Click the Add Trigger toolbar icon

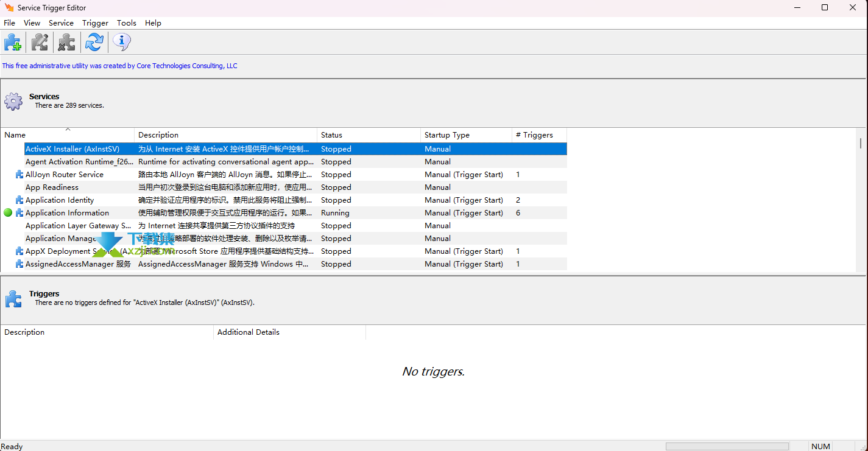[x=13, y=43]
